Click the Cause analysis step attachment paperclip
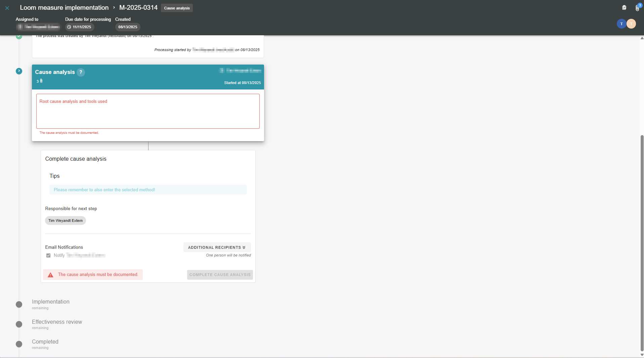The width and height of the screenshot is (644, 358). pos(41,81)
